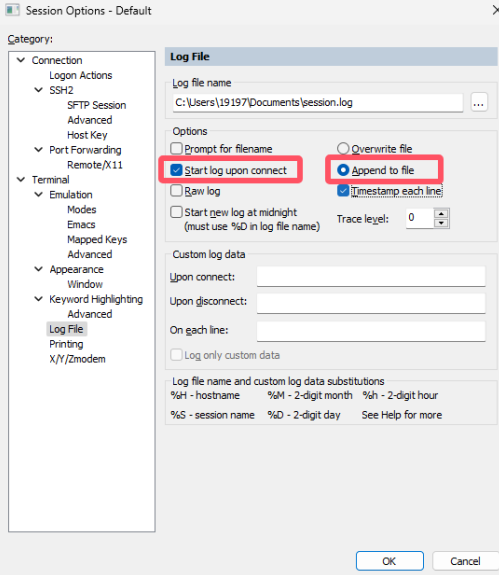Open the Logon Actions category

pyautogui.click(x=81, y=75)
